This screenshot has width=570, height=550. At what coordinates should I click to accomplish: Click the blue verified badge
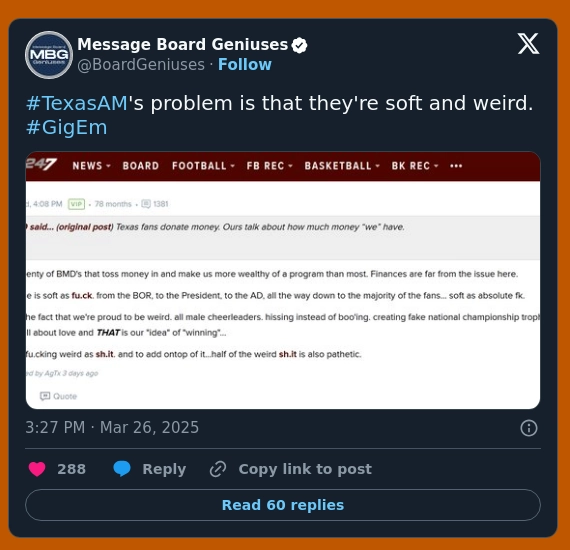[300, 45]
